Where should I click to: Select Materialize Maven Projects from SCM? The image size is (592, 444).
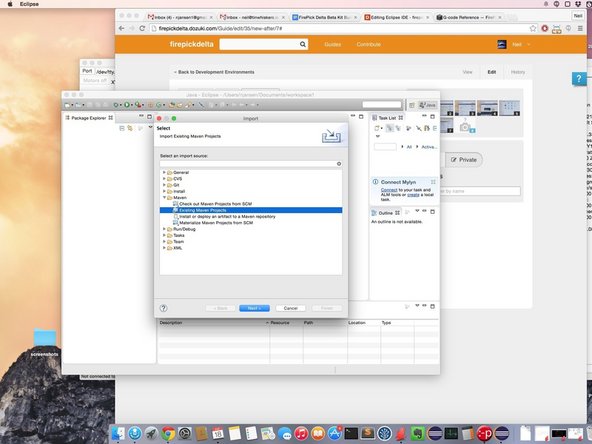pyautogui.click(x=216, y=223)
